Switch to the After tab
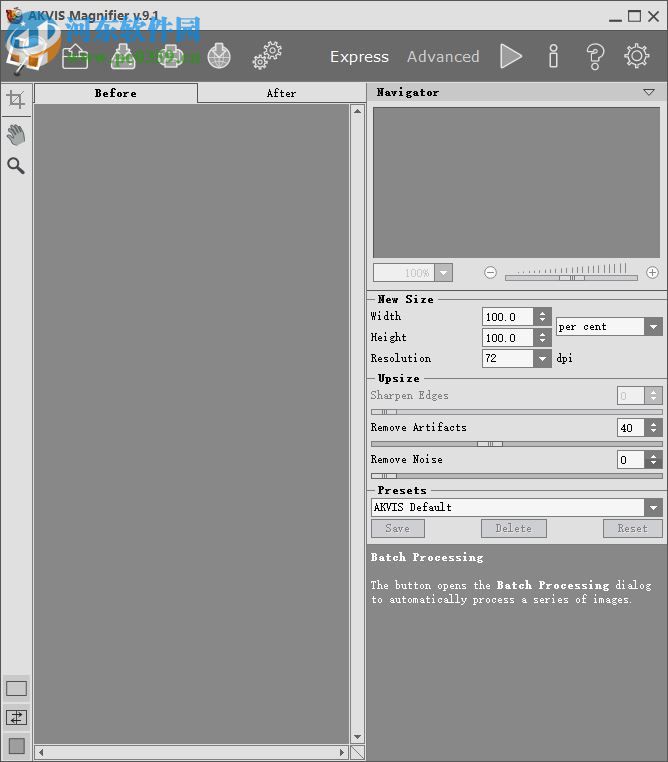This screenshot has height=762, width=668. (x=281, y=93)
